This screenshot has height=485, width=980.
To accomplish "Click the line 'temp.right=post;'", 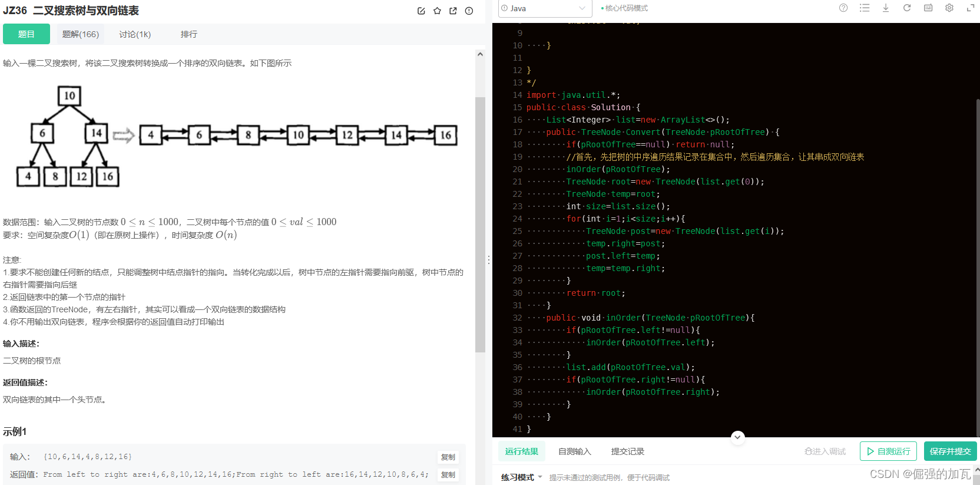I will [625, 243].
